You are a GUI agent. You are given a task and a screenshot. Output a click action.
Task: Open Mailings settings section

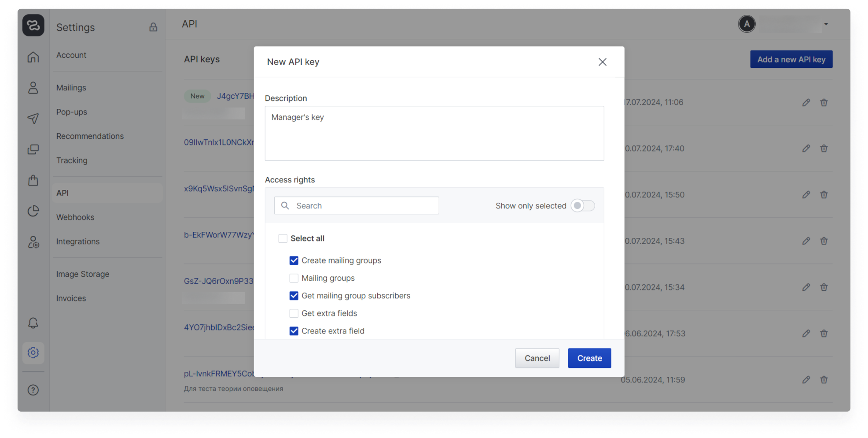[71, 88]
